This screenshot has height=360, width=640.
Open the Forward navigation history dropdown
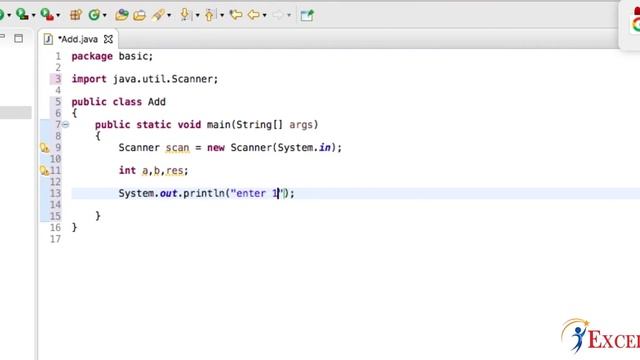(289, 16)
